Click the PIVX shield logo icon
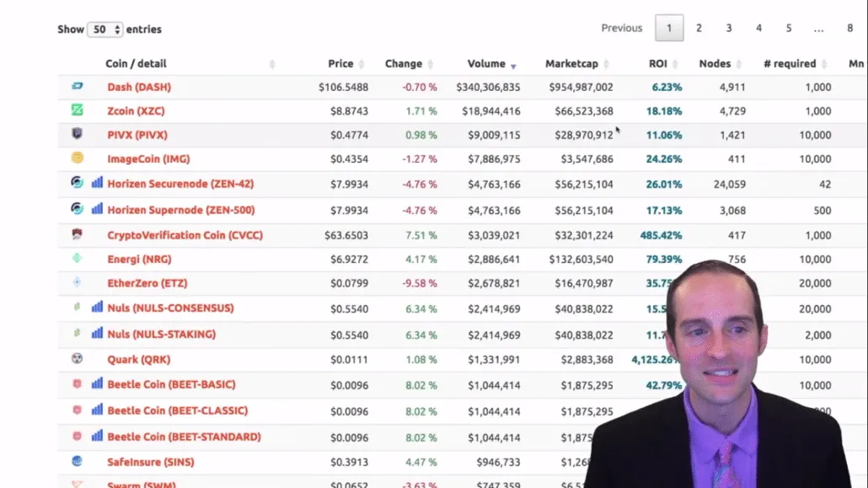 (77, 133)
